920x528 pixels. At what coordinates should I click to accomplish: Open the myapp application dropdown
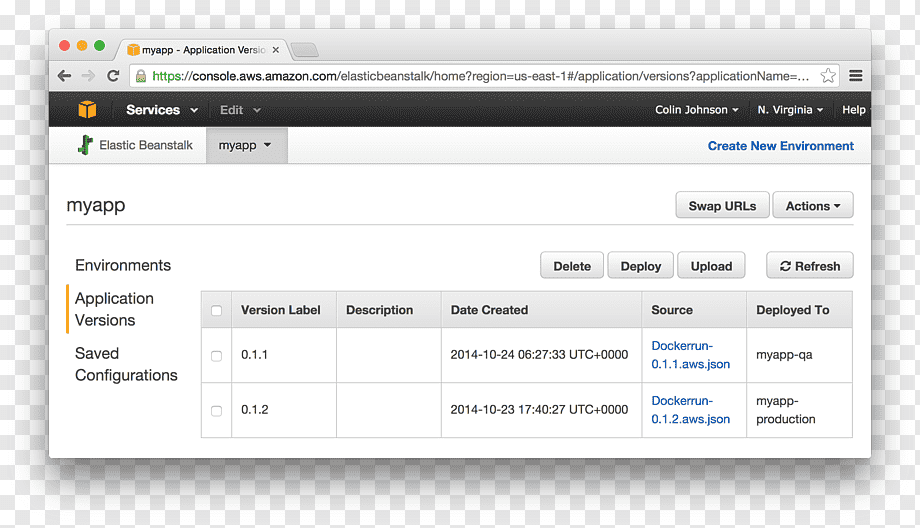point(246,145)
